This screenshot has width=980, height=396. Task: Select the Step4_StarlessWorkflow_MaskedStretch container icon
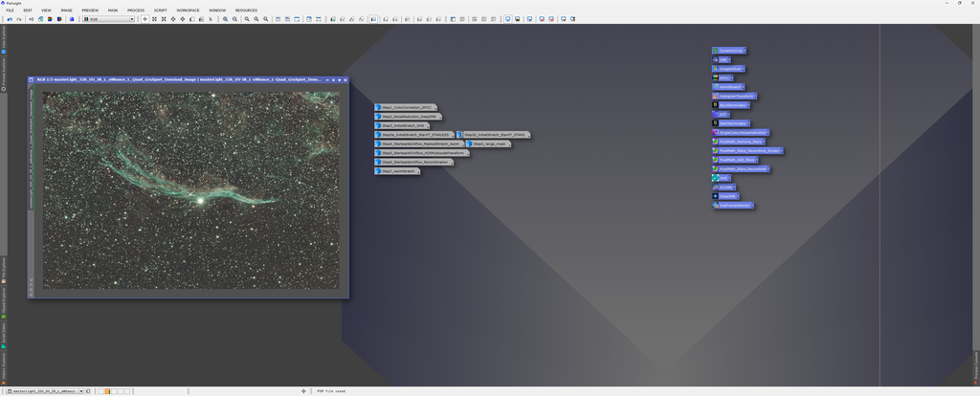point(419,143)
